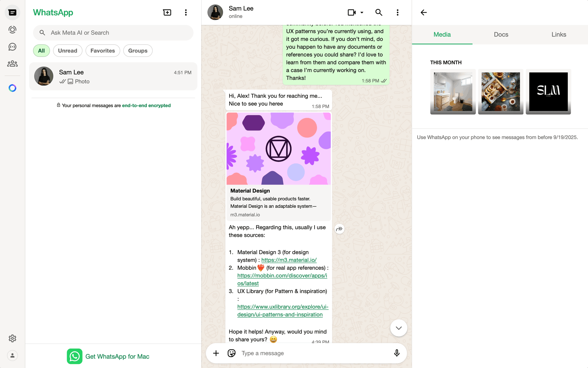This screenshot has height=368, width=588.
Task: Expand the call options dropdown arrow
Action: (362, 13)
